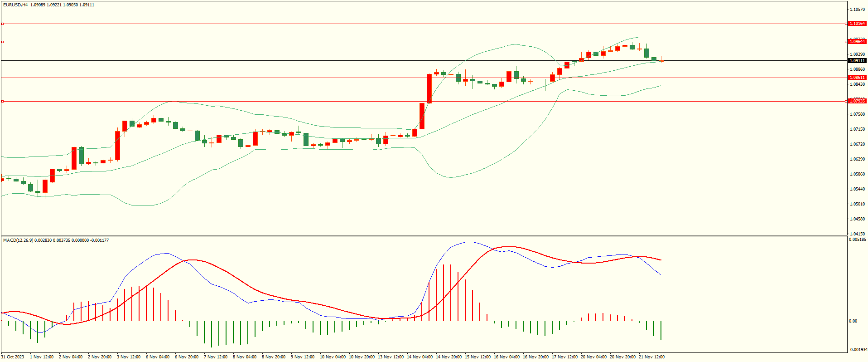Click the 1.04580 price axis label
The height and width of the screenshot is (362, 868).
857,219
